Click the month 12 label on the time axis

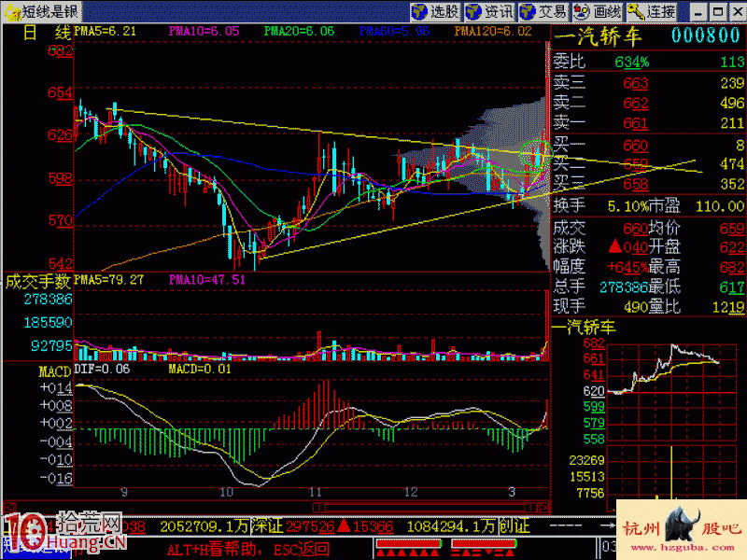411,492
